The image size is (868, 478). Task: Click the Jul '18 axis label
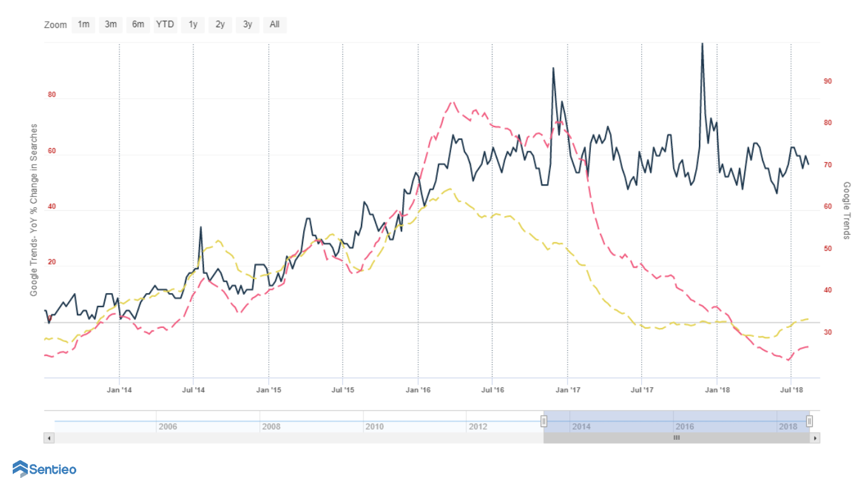[x=790, y=389]
